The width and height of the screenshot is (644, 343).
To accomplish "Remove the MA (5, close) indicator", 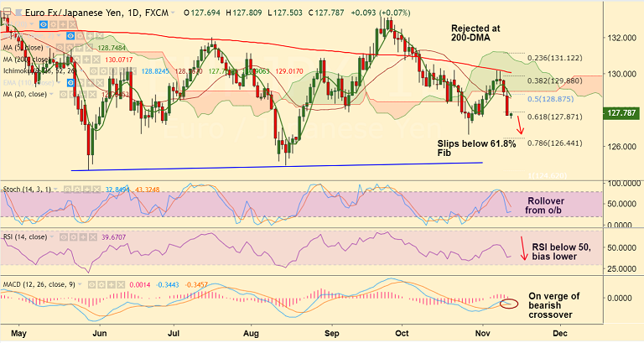I will 89,48.
